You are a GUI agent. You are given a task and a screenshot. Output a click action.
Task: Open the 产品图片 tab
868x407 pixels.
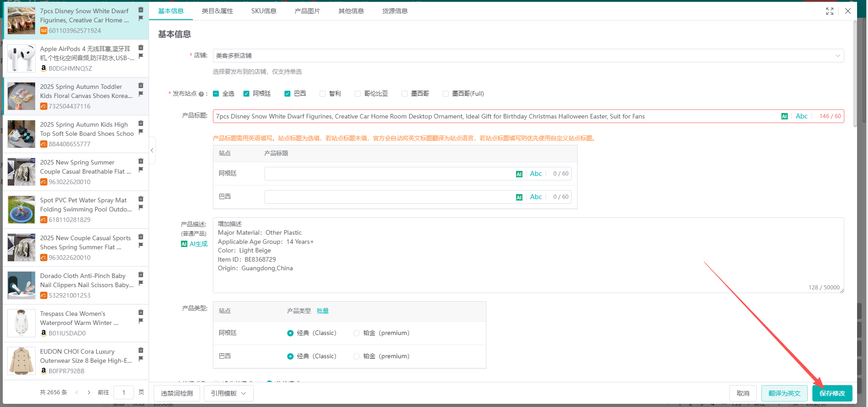coord(307,11)
